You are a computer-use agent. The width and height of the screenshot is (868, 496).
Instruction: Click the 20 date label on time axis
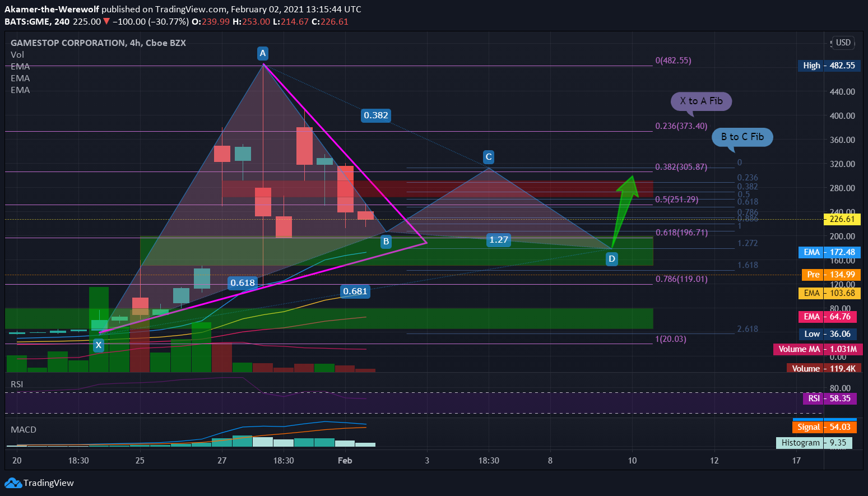(17, 461)
